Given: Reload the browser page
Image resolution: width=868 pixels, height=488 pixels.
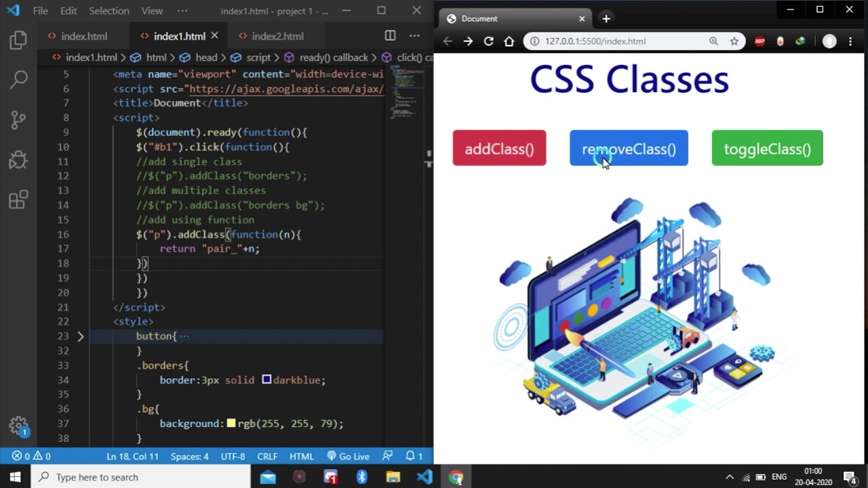Looking at the screenshot, I should (488, 41).
